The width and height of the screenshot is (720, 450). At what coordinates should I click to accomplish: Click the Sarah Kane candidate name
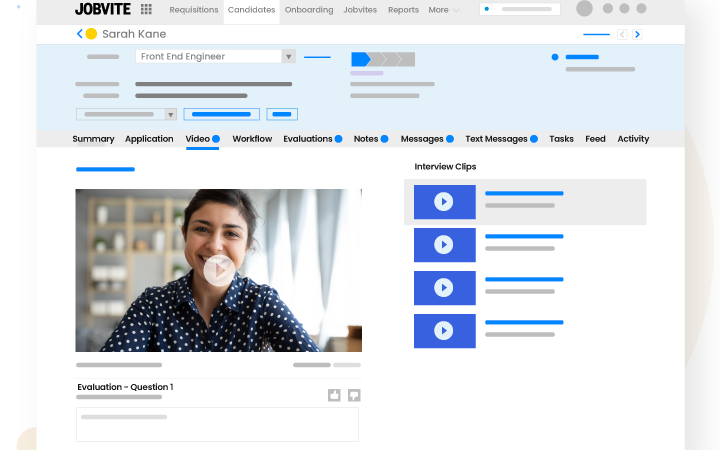[134, 34]
